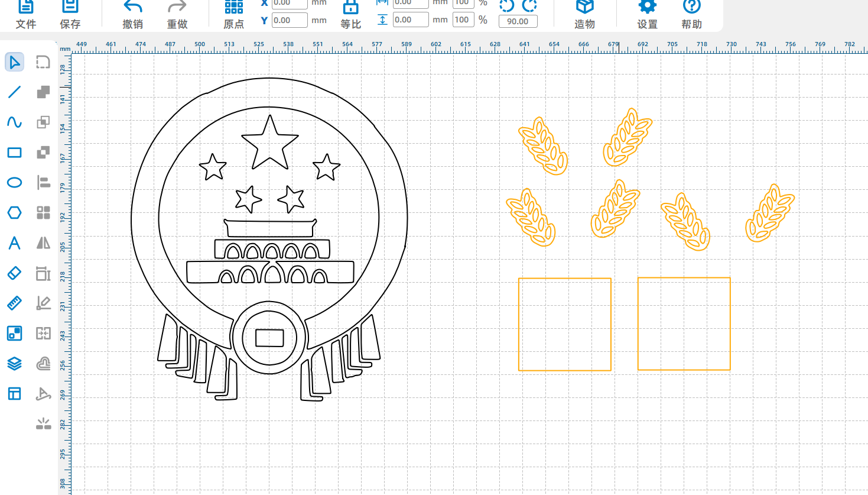Open the 文件 file menu

tap(26, 14)
